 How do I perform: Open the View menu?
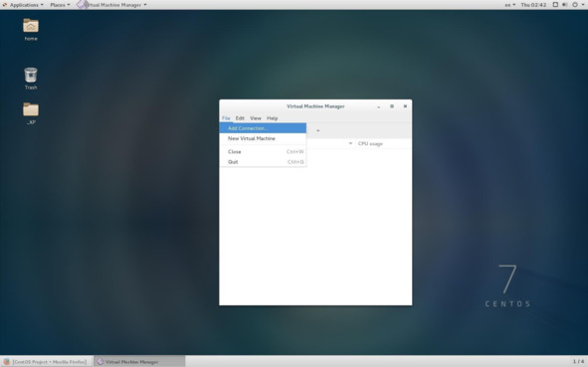pos(256,118)
